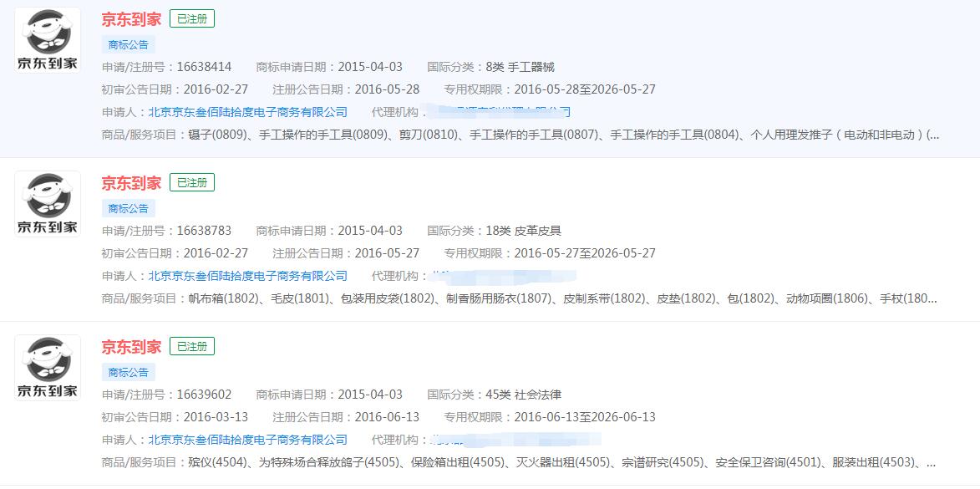Click 已注册 badge in record 16638414

192,18
